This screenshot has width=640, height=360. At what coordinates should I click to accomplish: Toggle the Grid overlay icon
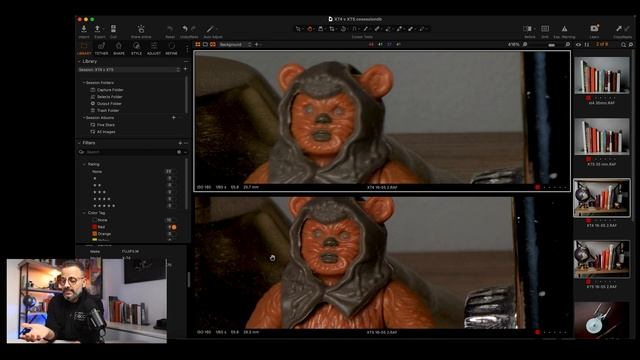pyautogui.click(x=545, y=29)
